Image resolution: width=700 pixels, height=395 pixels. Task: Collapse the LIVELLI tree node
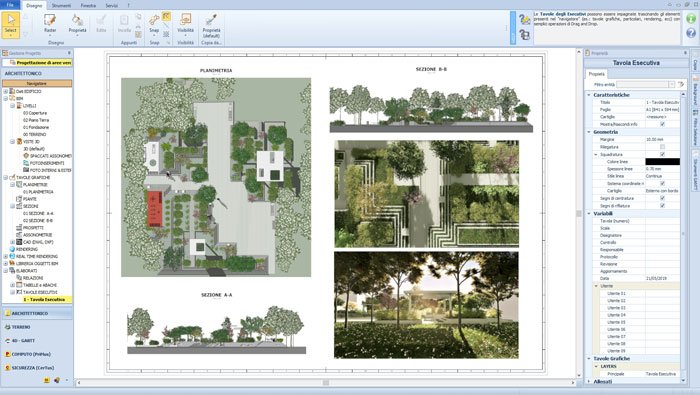point(12,106)
